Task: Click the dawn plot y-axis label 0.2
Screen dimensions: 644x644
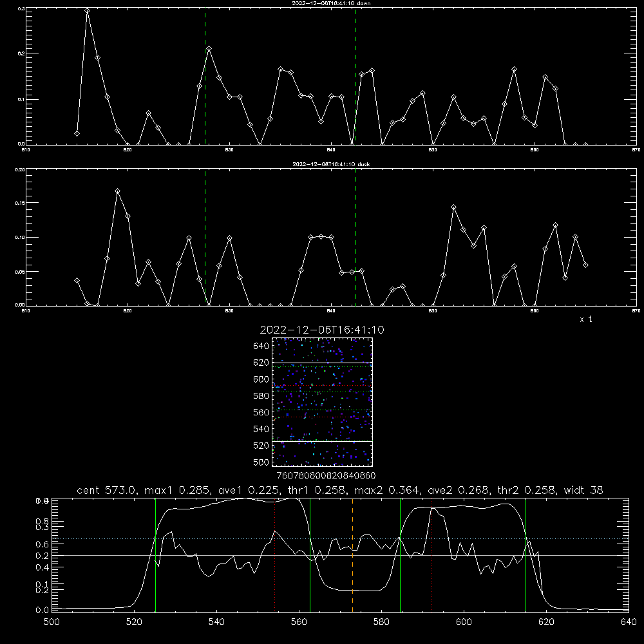Action: 22,53
